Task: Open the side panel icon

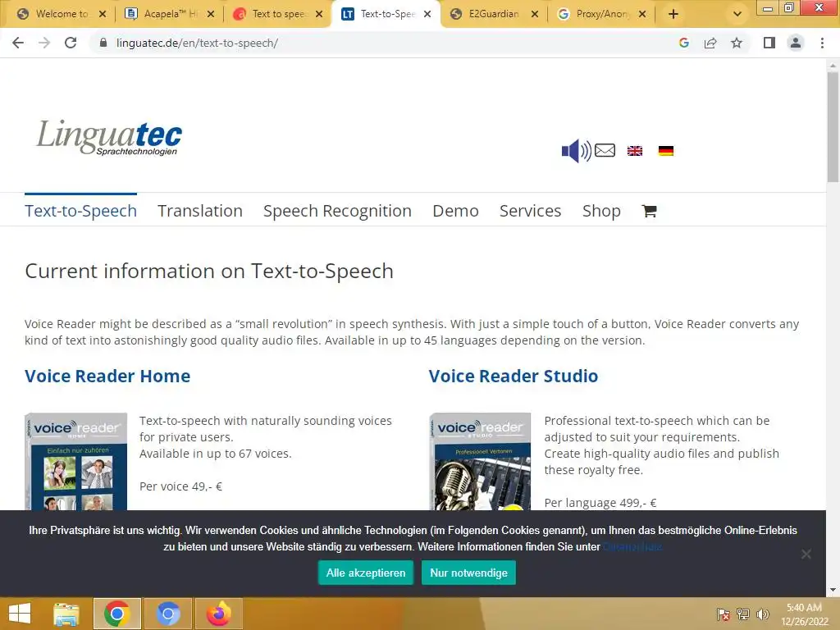Action: 769,43
